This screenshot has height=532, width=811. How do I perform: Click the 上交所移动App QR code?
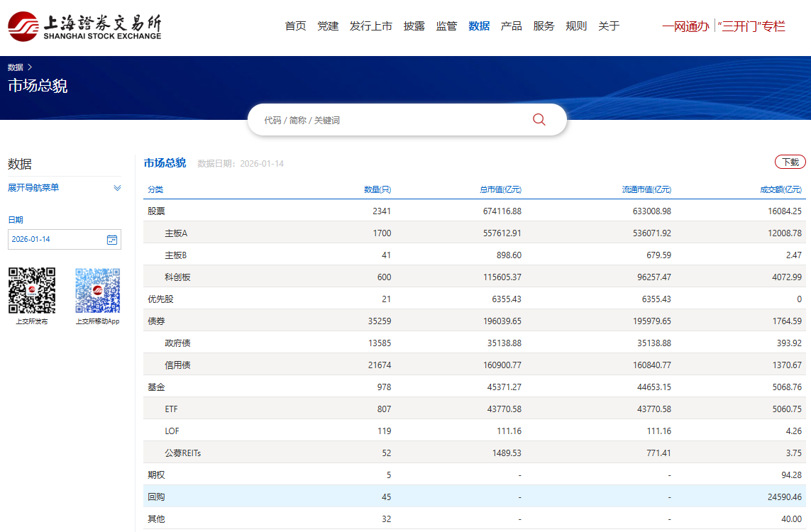click(x=98, y=290)
